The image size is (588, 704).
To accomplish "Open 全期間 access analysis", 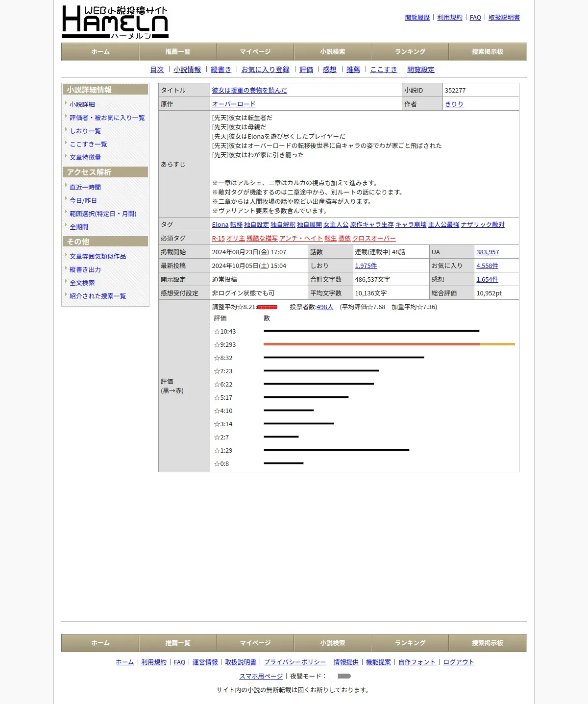I will (79, 227).
